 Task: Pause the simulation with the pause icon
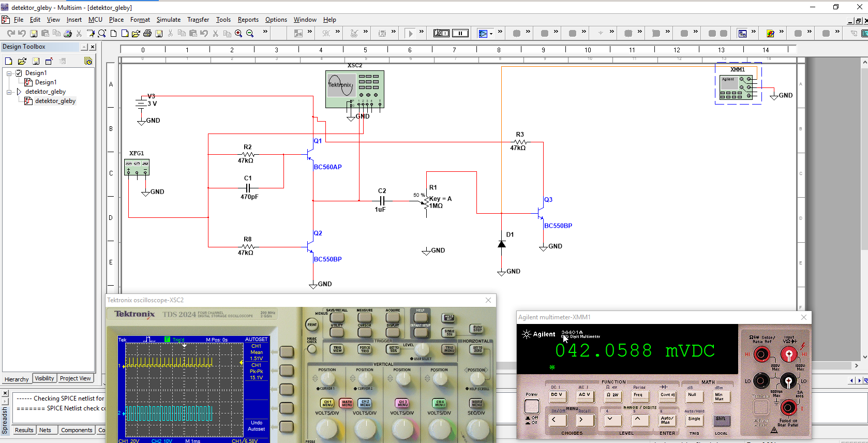[460, 33]
